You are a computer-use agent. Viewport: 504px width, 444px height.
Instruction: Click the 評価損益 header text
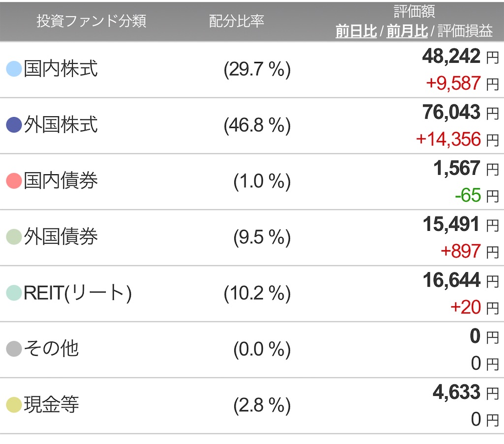[466, 30]
